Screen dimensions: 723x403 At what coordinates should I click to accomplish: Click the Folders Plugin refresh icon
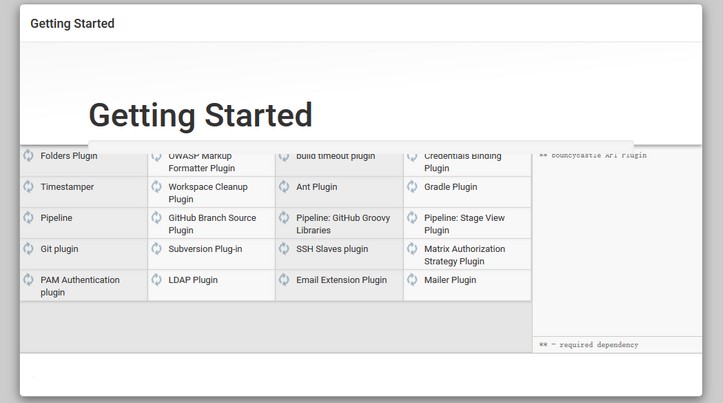pyautogui.click(x=29, y=155)
